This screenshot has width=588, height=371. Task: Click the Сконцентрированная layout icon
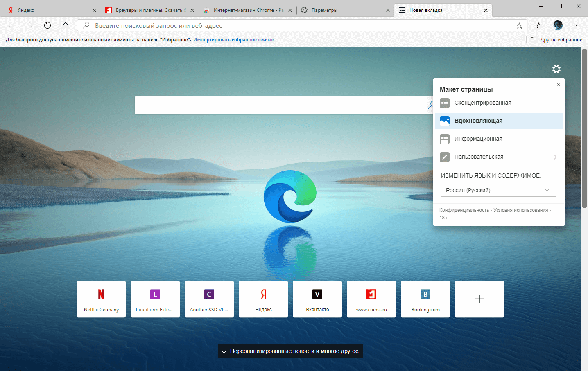[445, 103]
